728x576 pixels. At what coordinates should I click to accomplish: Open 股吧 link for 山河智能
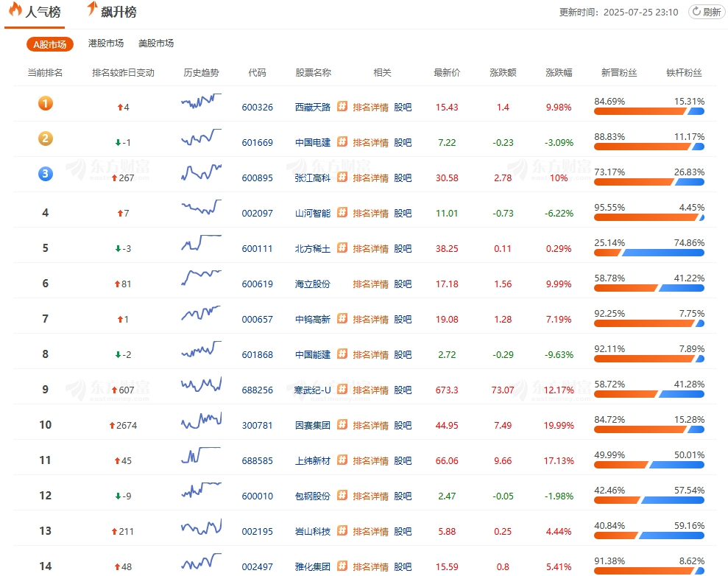pyautogui.click(x=403, y=213)
